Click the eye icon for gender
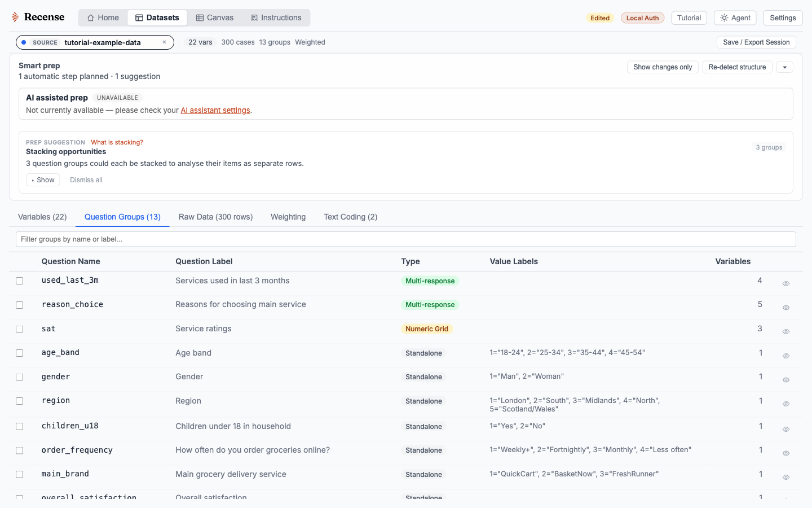This screenshot has height=508, width=812. coord(786,380)
